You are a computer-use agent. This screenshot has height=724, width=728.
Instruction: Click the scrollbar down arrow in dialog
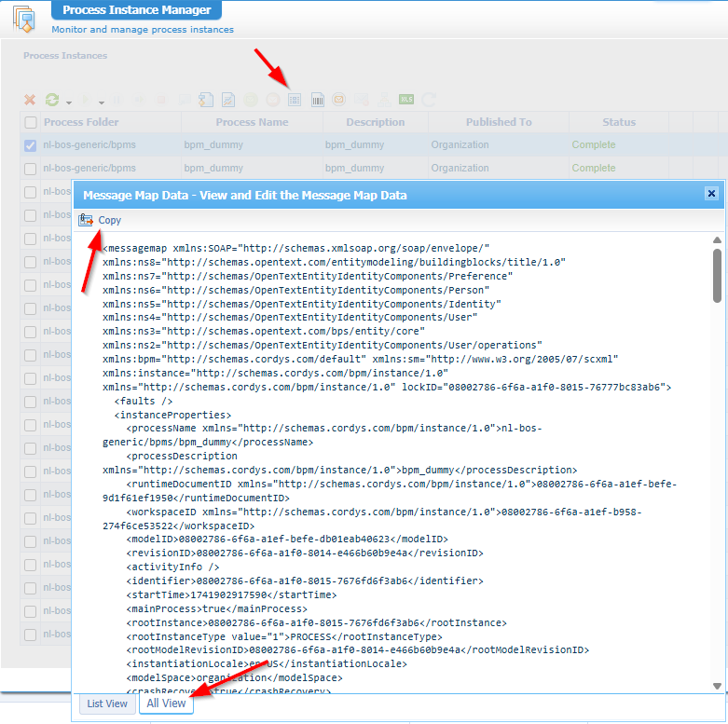[x=717, y=687]
